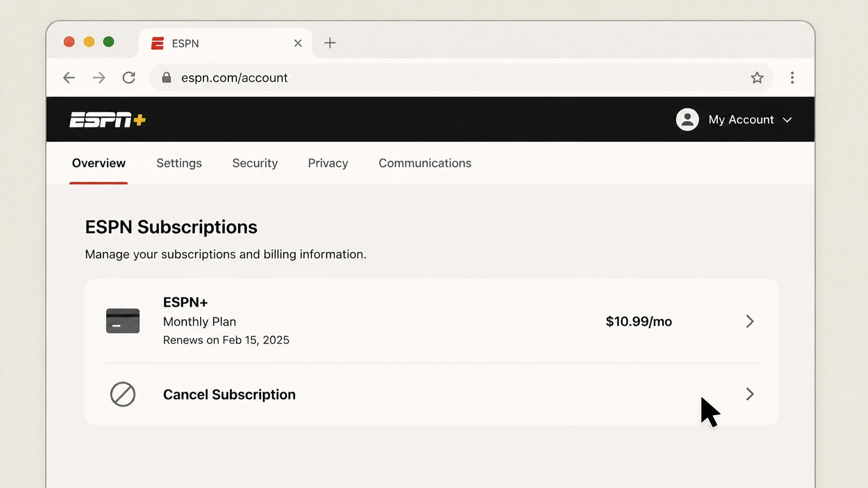Go to the Security tab
Viewport: 868px width, 488px height.
point(255,163)
